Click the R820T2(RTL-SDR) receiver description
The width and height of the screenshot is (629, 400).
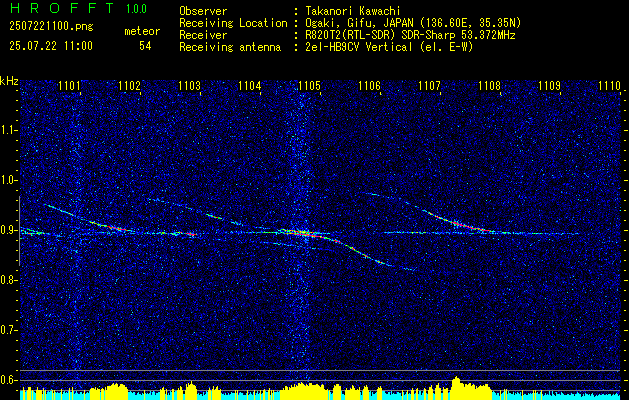410,35
